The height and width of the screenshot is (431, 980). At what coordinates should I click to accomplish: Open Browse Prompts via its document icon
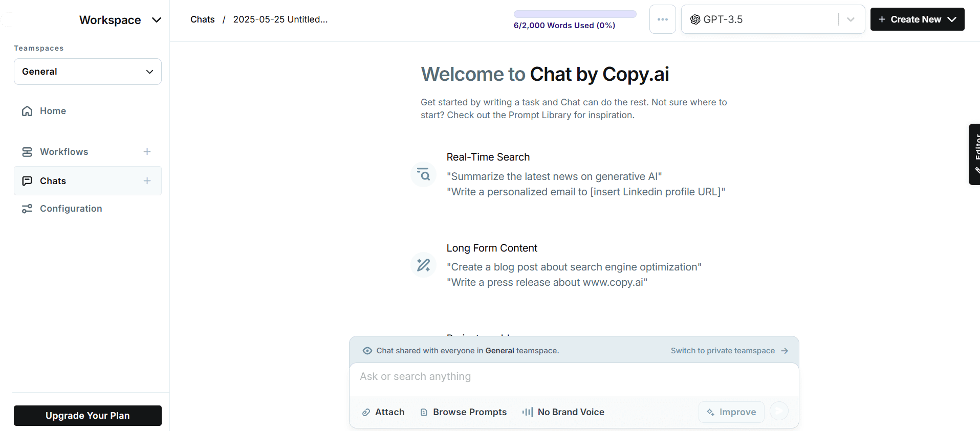[x=424, y=412]
